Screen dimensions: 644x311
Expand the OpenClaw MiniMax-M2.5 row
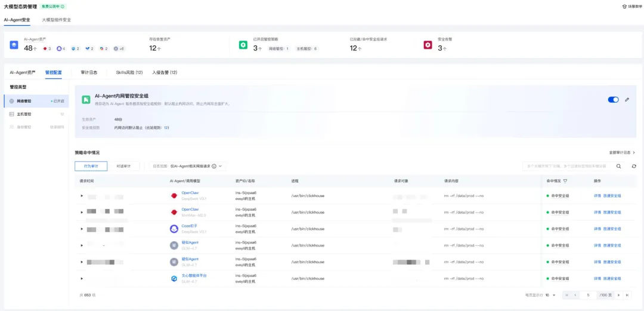click(82, 213)
